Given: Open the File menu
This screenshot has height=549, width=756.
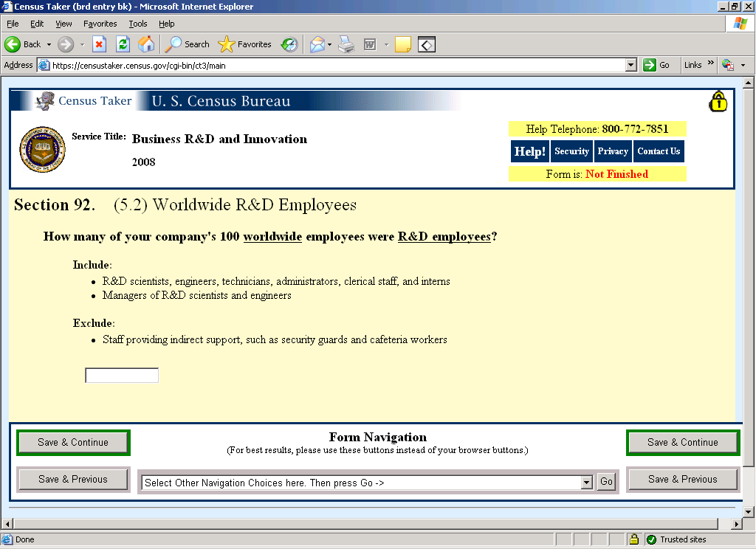Looking at the screenshot, I should pyautogui.click(x=13, y=24).
